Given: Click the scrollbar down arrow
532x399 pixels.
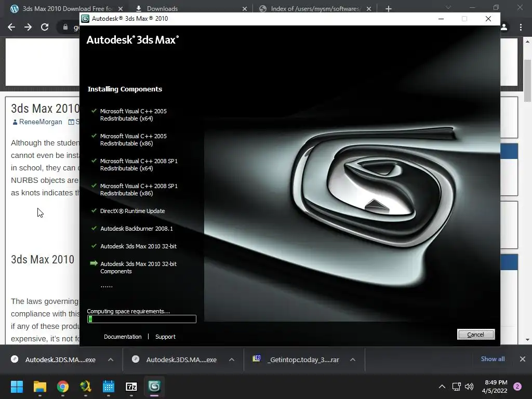Looking at the screenshot, I should point(527,340).
